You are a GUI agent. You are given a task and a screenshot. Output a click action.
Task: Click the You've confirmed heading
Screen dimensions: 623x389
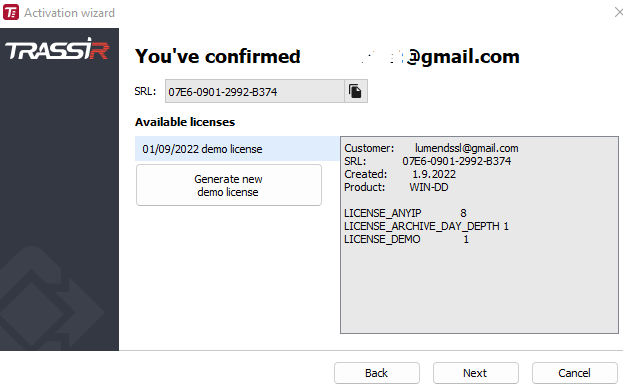(x=327, y=56)
